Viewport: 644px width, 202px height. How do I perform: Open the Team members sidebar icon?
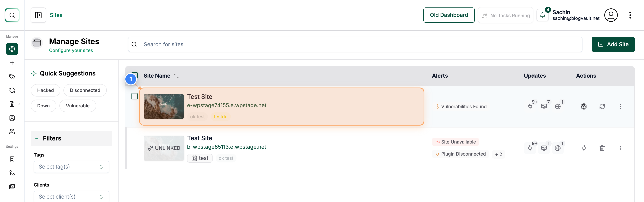pos(12,131)
